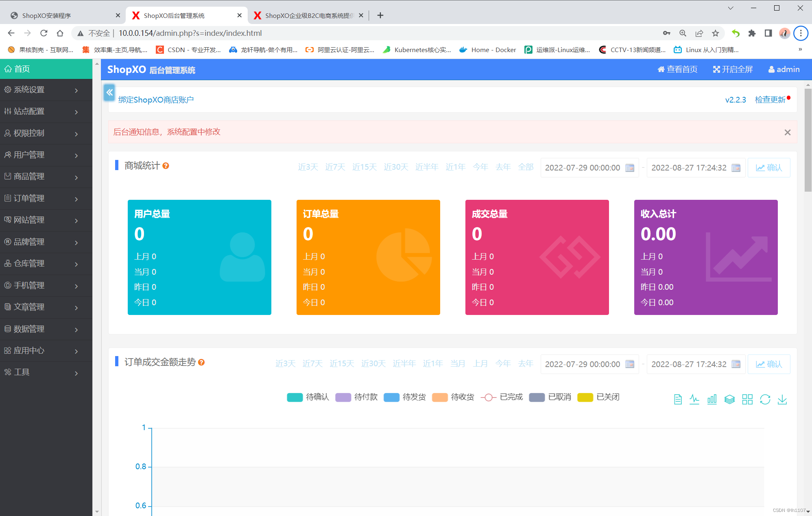Expand 权限控制 sidebar menu
This screenshot has height=516, width=812.
click(46, 133)
